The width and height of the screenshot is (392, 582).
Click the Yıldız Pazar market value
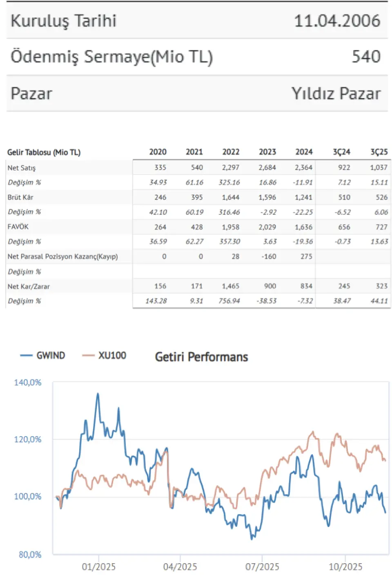tap(336, 94)
